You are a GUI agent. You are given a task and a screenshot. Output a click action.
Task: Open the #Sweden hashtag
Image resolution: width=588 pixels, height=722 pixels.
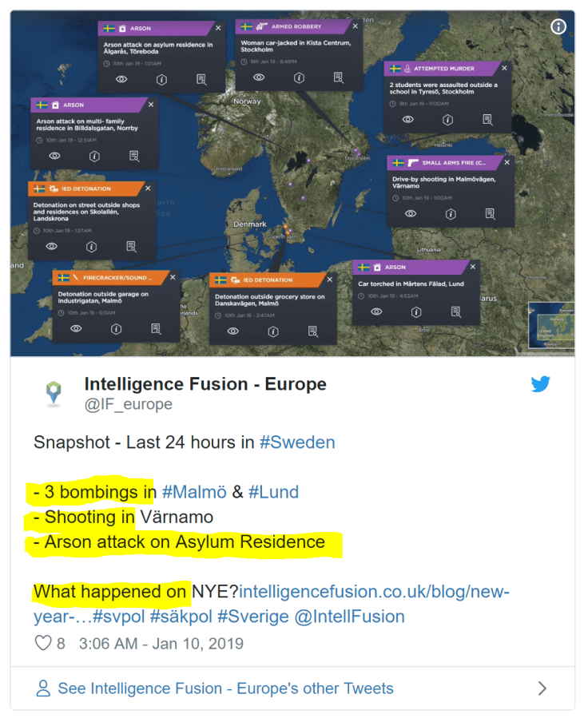tap(297, 442)
